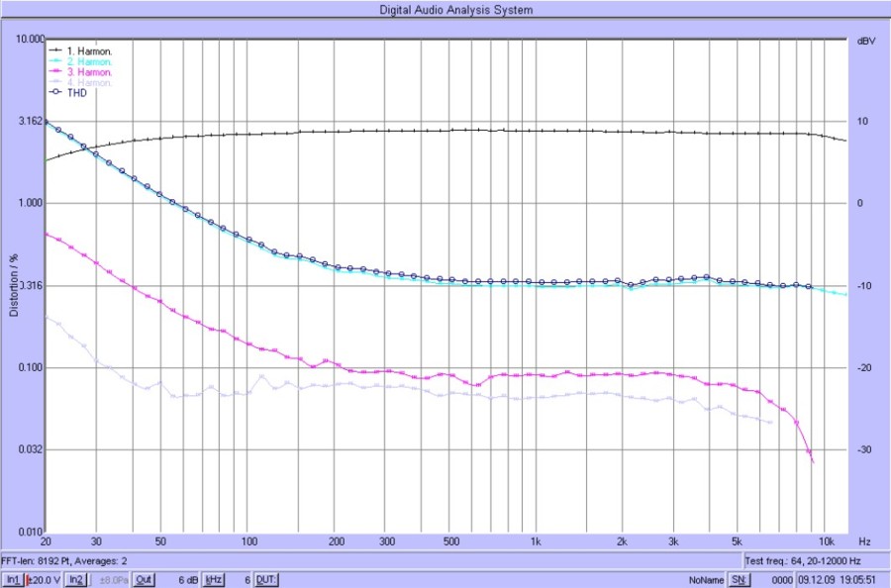Viewport: 891px width, 588px height.
Task: Click the Distortion / % axis label
Action: click(14, 286)
